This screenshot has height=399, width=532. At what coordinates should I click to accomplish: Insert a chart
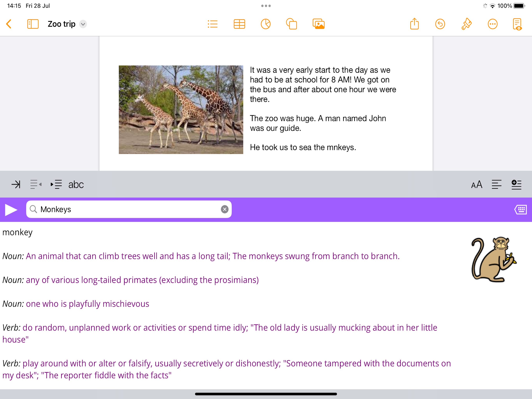click(x=266, y=24)
